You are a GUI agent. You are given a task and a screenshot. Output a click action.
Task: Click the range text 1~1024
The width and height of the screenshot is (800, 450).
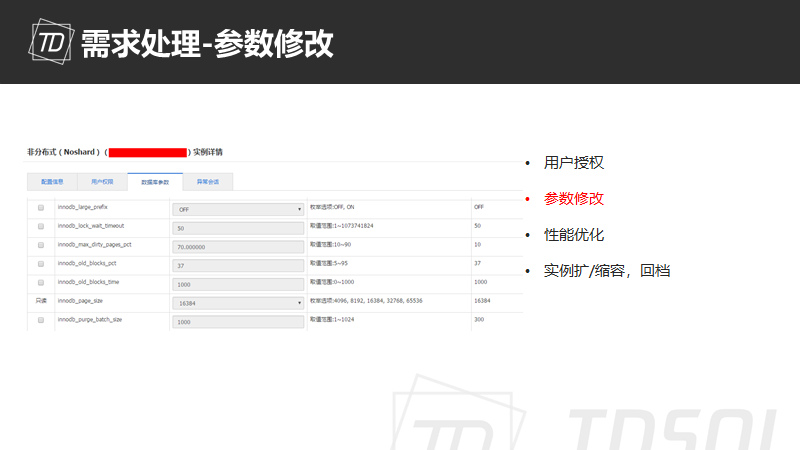tap(344, 319)
